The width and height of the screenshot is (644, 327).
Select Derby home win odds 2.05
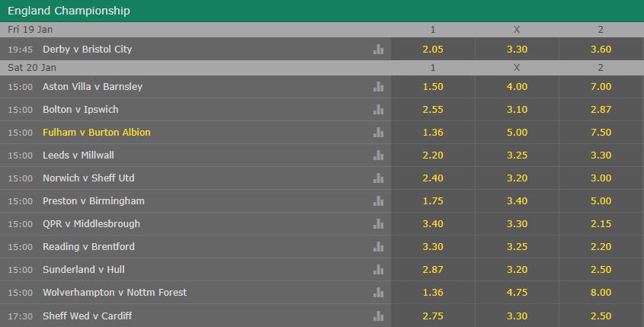point(433,49)
